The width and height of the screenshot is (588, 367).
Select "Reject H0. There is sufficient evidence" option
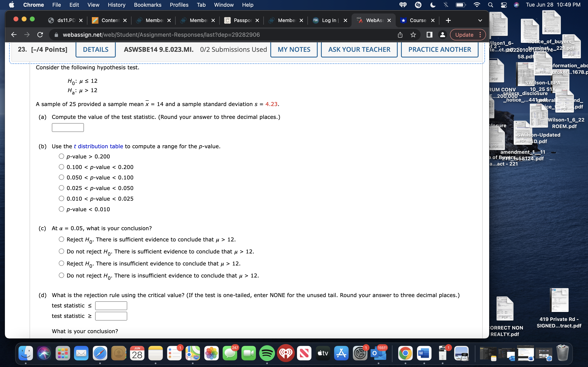[61, 239]
